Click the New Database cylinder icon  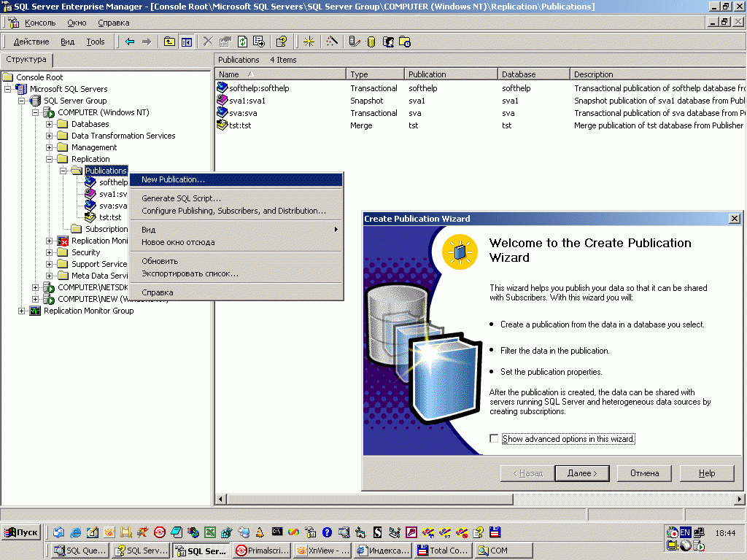click(371, 42)
